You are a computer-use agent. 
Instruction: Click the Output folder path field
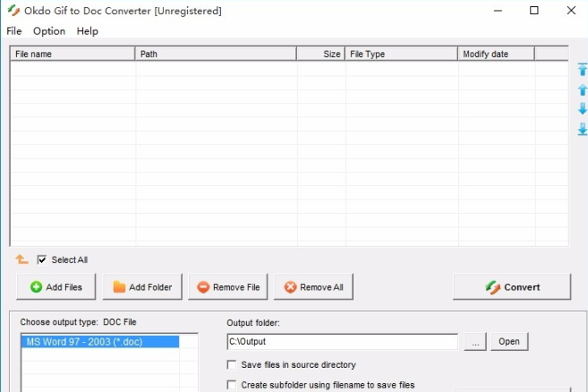point(343,341)
